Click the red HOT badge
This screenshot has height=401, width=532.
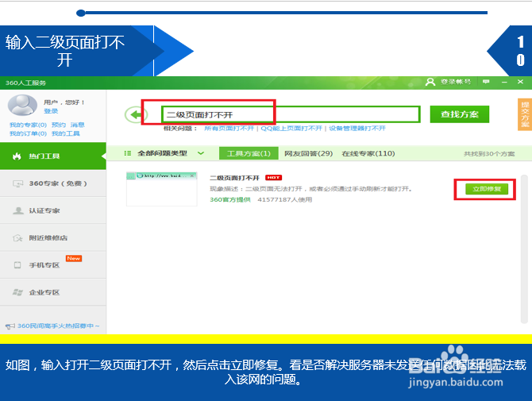(x=273, y=177)
